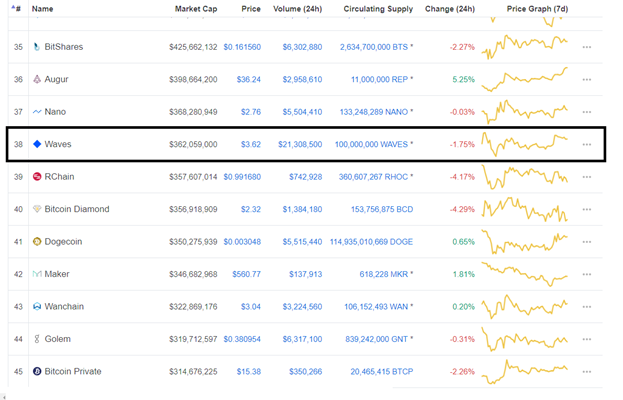This screenshot has height=400, width=623.
Task: Sort by Volume (24h) column header
Action: [x=298, y=9]
